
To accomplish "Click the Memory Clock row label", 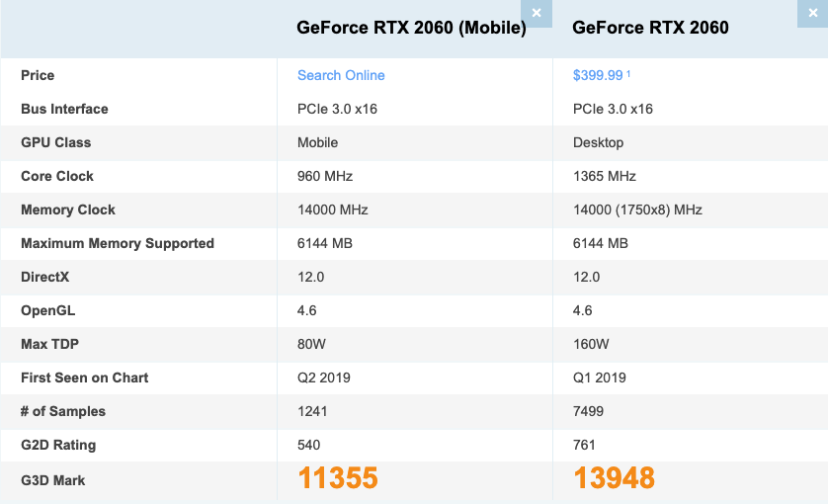I will pyautogui.click(x=68, y=210).
